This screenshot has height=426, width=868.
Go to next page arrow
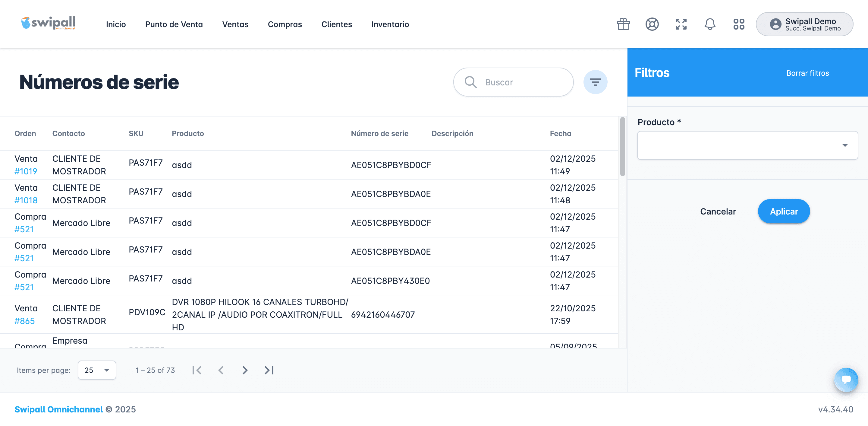(x=245, y=370)
